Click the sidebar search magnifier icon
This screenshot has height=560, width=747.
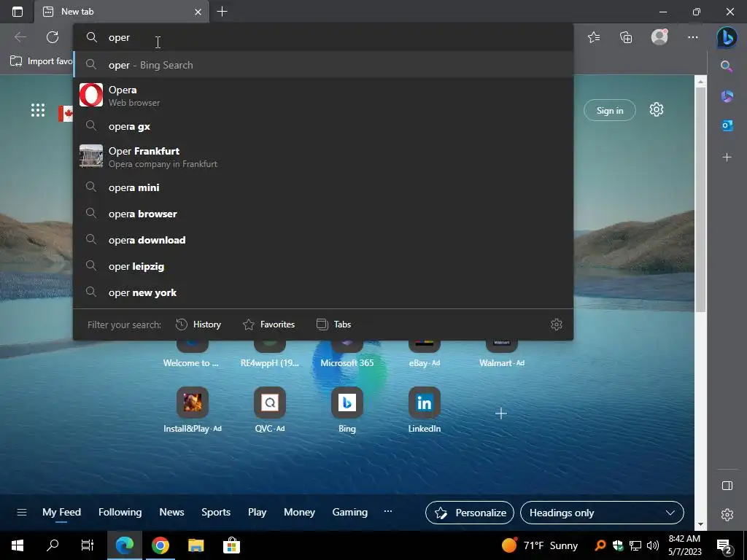[x=727, y=66]
